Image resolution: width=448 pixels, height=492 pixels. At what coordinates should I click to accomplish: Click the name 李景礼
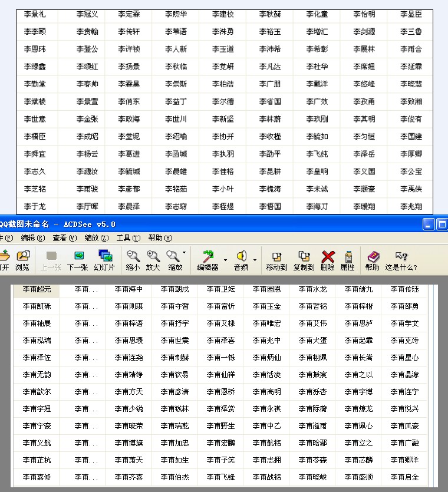35,14
